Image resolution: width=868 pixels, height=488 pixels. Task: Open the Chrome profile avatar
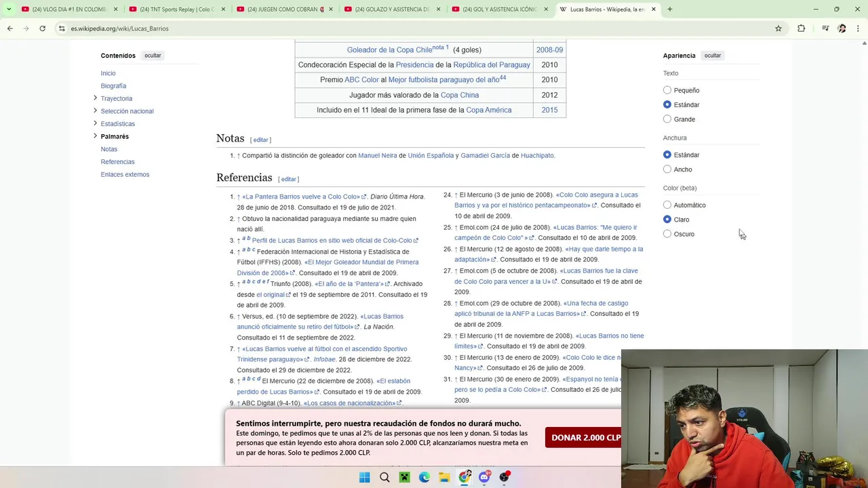842,28
